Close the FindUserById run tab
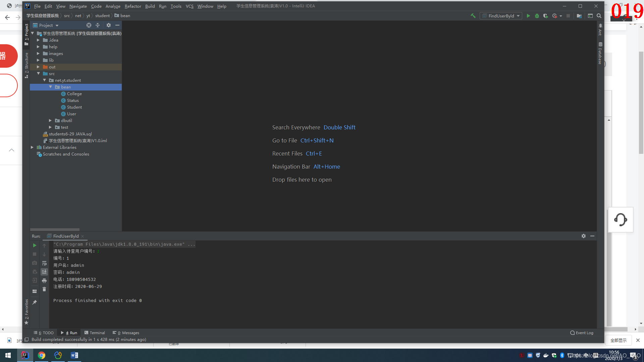The image size is (644, 362). [83, 236]
